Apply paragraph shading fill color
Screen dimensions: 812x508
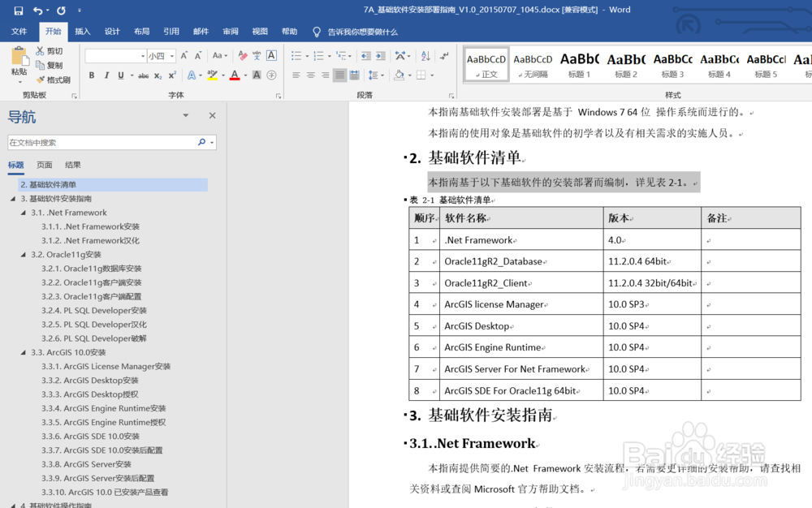click(399, 75)
